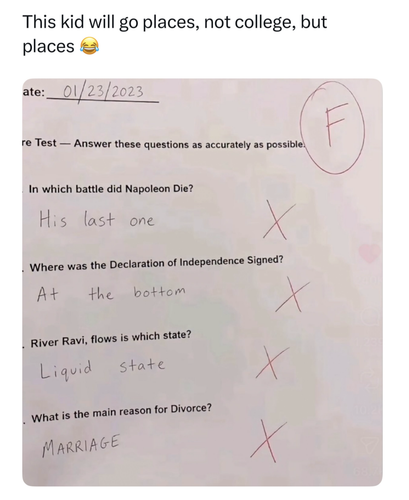Viewport: 409px width, 500px height.
Task: Click the red X beside 'At the bottom'
Action: tap(292, 295)
